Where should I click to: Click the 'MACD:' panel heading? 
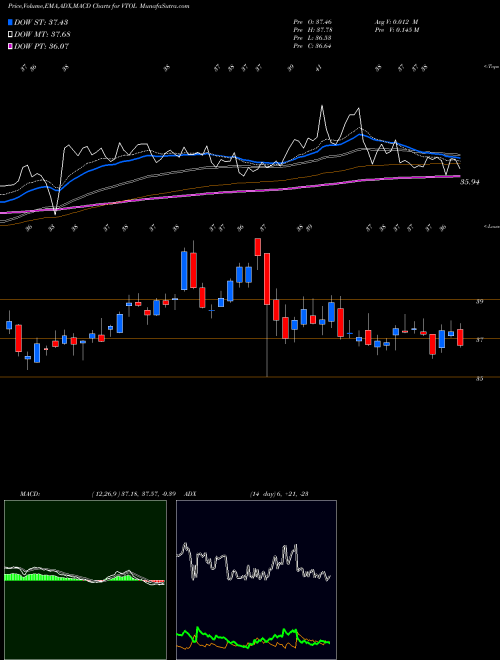(x=30, y=493)
